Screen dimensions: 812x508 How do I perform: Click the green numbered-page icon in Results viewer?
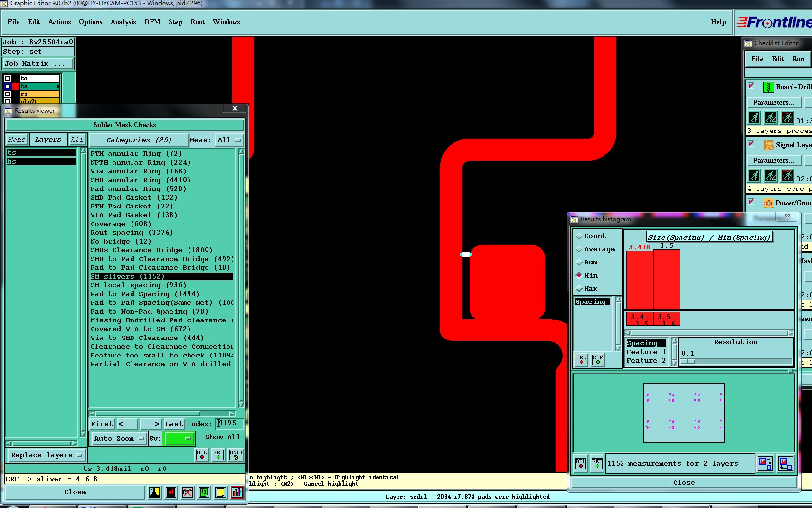click(204, 492)
